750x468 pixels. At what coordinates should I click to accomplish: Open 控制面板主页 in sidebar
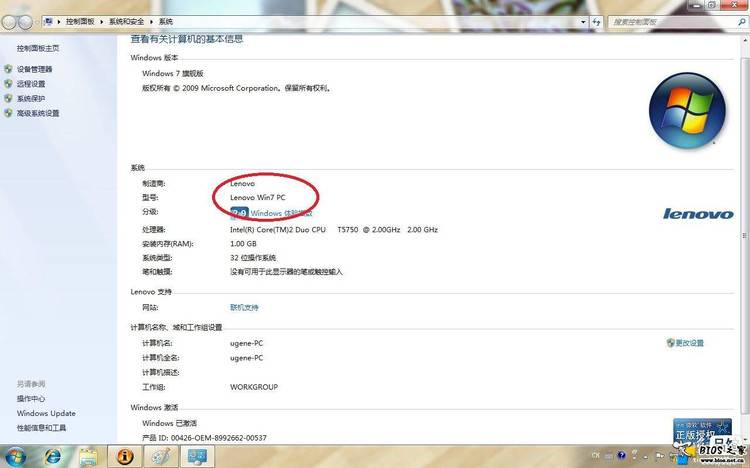pyautogui.click(x=38, y=48)
